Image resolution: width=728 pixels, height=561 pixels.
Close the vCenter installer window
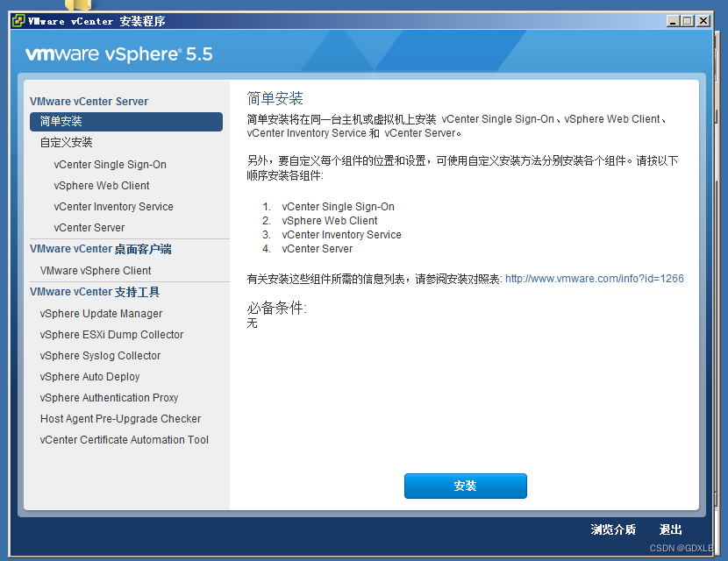coord(703,21)
